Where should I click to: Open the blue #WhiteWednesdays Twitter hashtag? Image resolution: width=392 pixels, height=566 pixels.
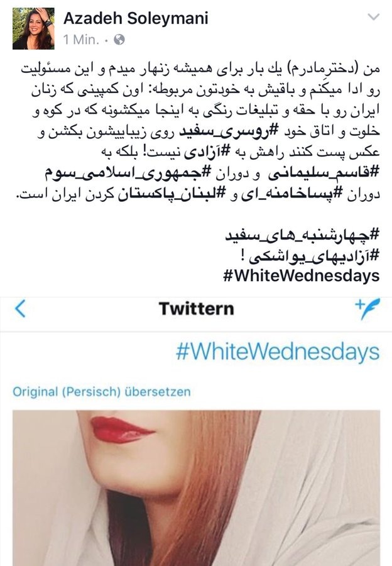coord(278,352)
